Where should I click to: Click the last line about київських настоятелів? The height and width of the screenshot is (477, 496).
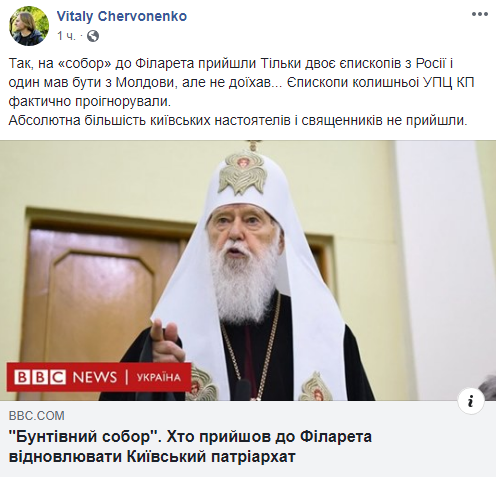pos(238,120)
